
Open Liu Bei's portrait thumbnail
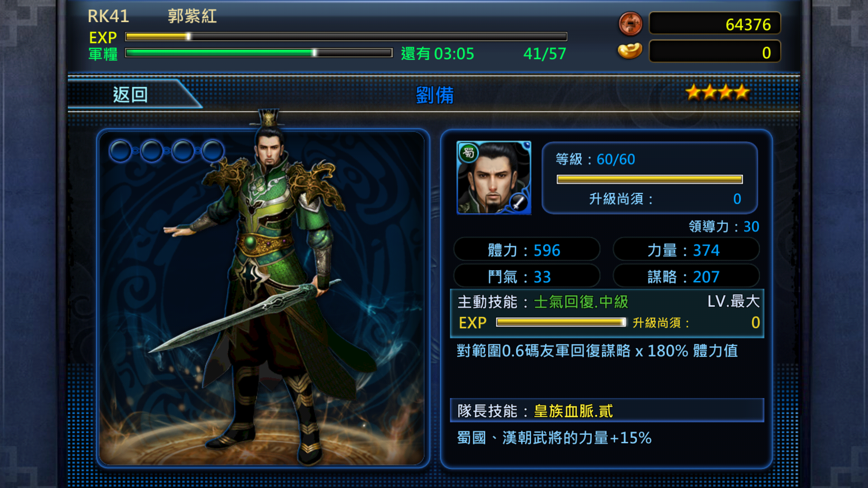[x=494, y=178]
